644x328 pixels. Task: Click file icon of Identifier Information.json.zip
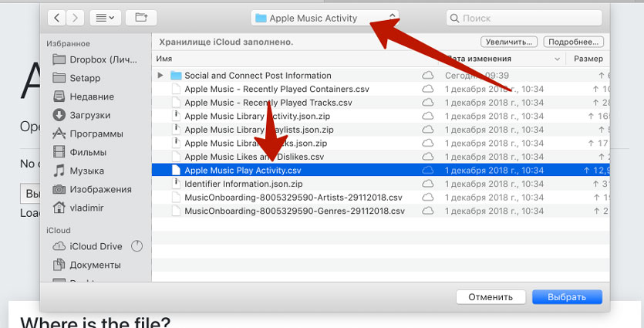[176, 184]
